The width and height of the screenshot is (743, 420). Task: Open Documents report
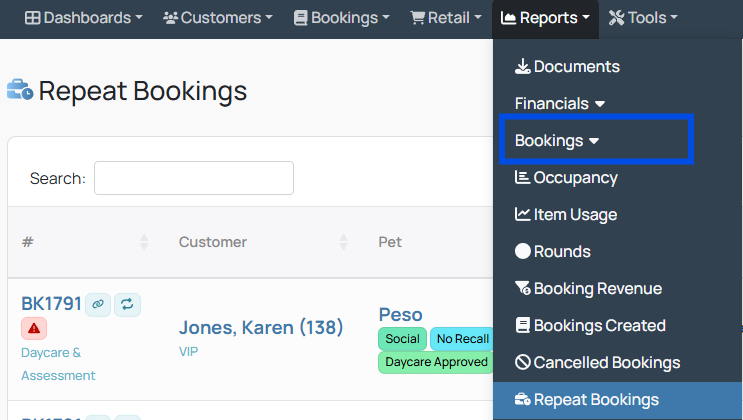coord(617,67)
